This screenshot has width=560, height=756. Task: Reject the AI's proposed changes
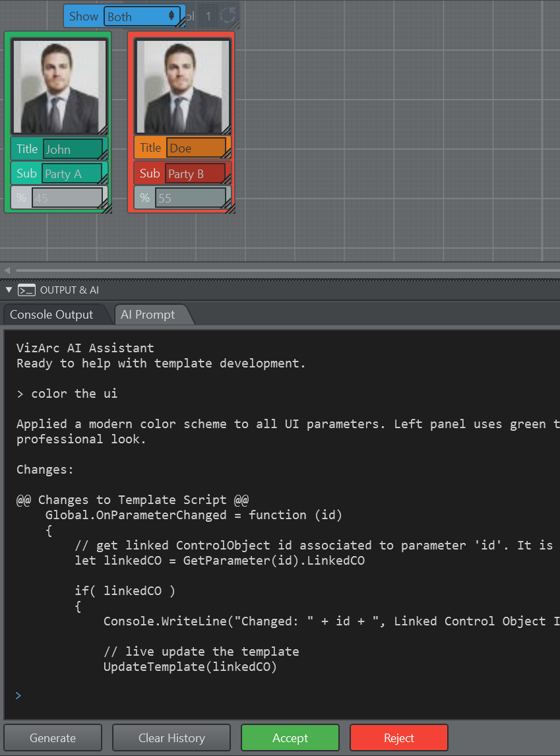(399, 738)
